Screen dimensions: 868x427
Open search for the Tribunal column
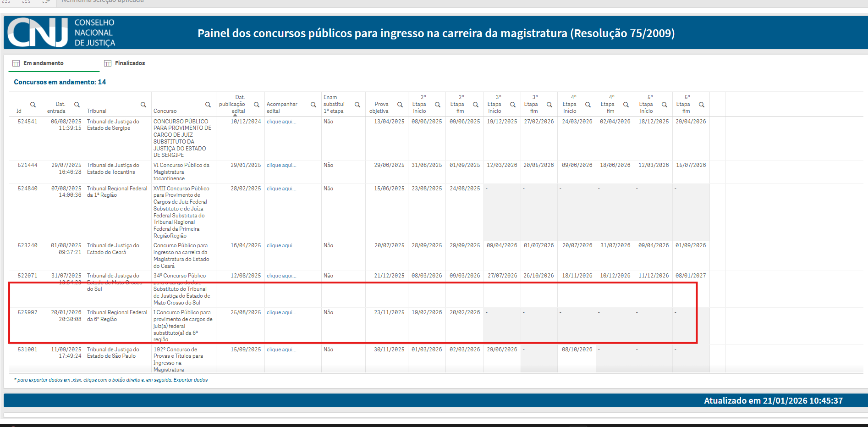point(143,105)
